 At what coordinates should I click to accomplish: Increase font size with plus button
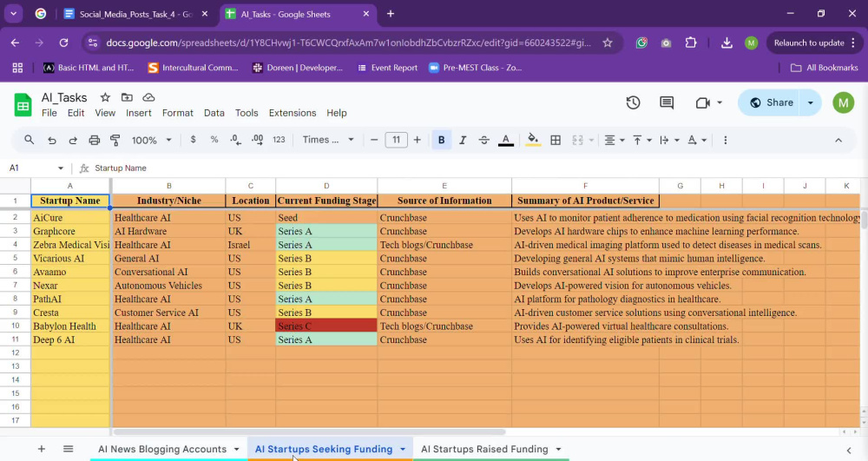[417, 140]
